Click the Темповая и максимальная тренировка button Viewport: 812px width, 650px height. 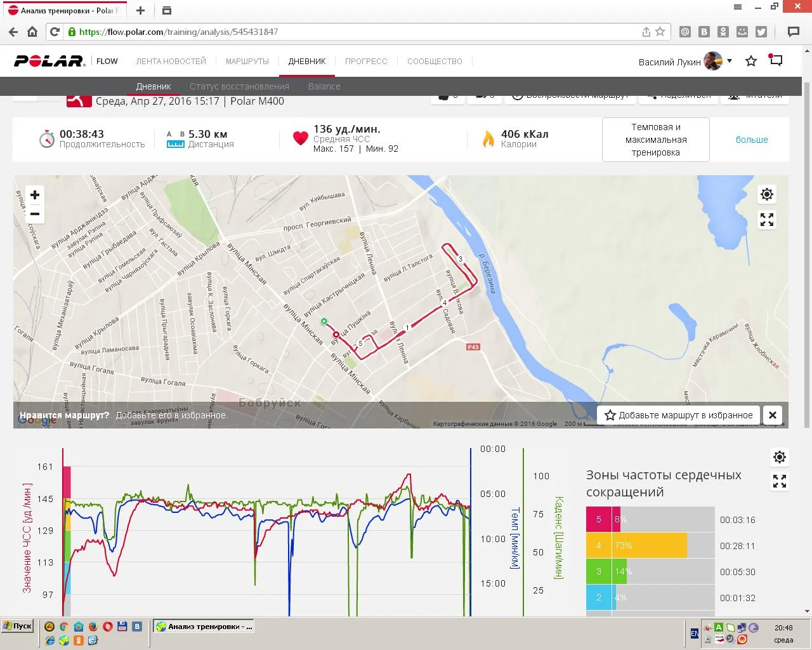[x=655, y=140]
